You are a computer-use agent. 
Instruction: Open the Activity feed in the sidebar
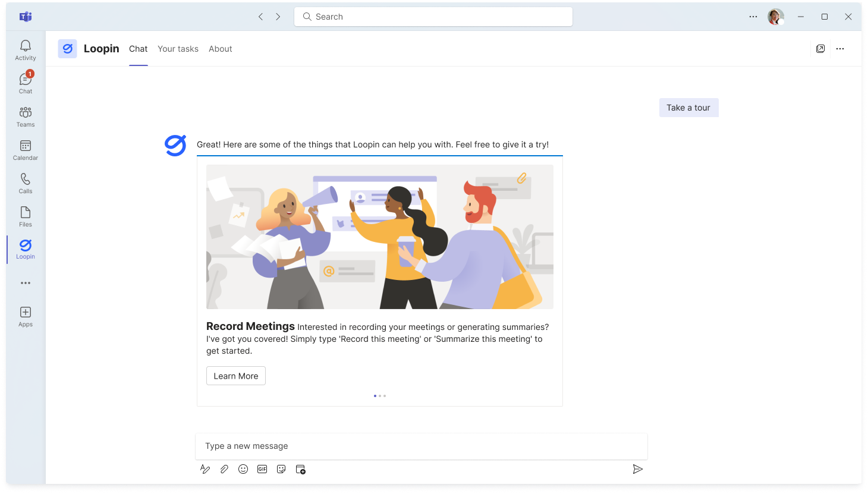[x=26, y=50]
